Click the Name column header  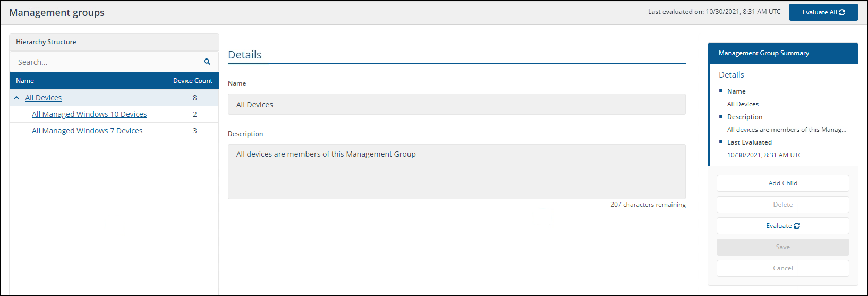(25, 81)
